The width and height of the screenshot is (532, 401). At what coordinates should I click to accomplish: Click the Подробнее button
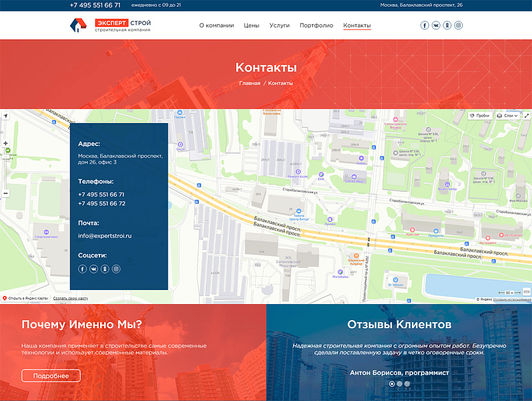[x=51, y=376]
